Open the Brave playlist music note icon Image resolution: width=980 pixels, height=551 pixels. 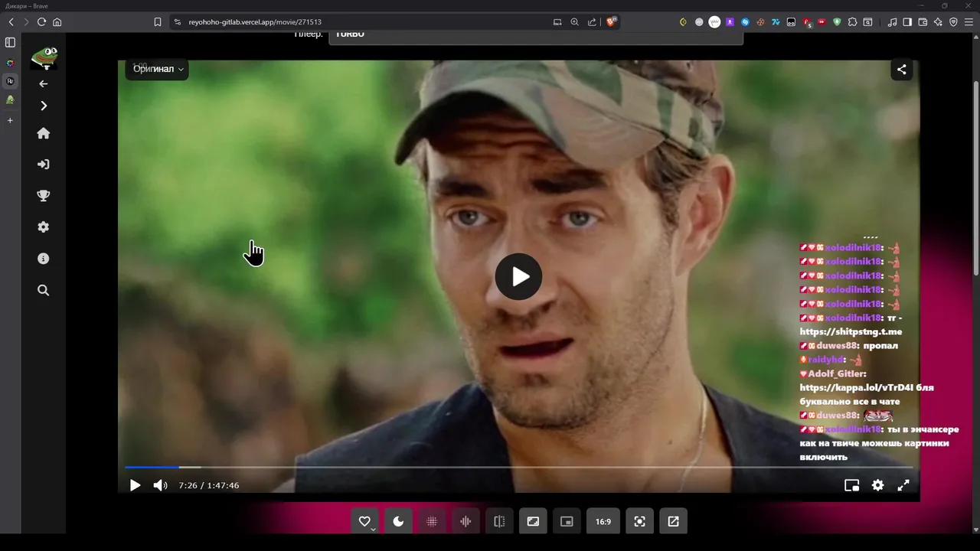tap(892, 22)
